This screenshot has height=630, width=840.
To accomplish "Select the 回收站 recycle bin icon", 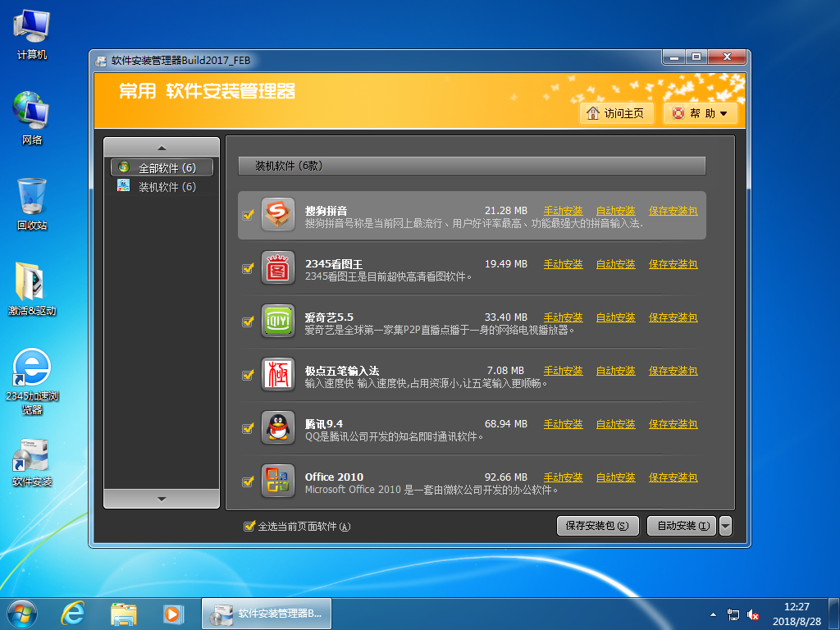I will tap(32, 204).
